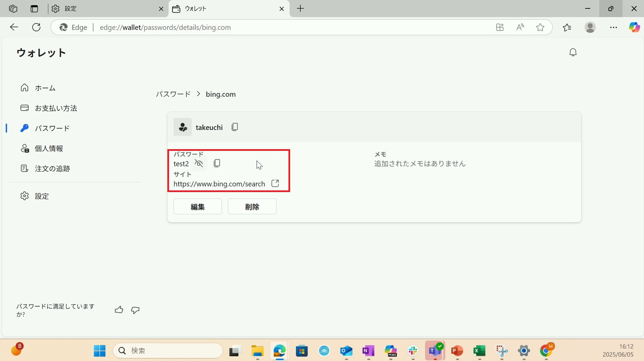The image size is (644, 361).
Task: Go back to パスワード via breadcrumb
Action: coord(173,94)
